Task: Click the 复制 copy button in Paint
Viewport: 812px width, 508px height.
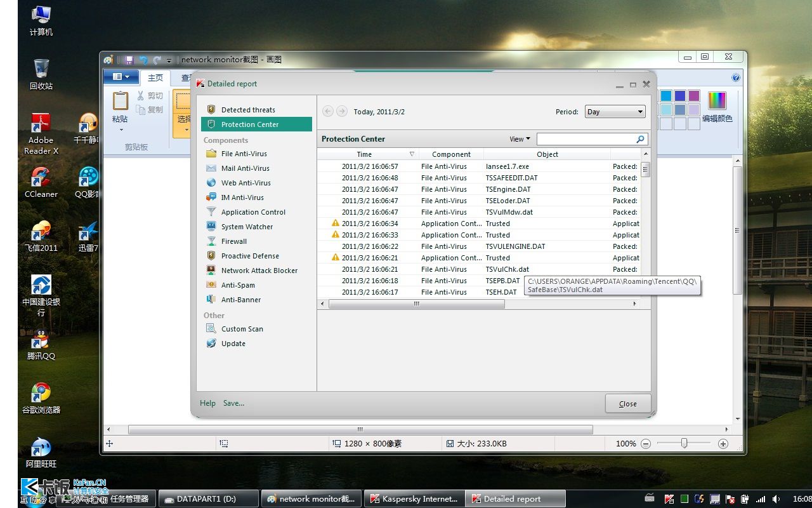Action: [150, 110]
